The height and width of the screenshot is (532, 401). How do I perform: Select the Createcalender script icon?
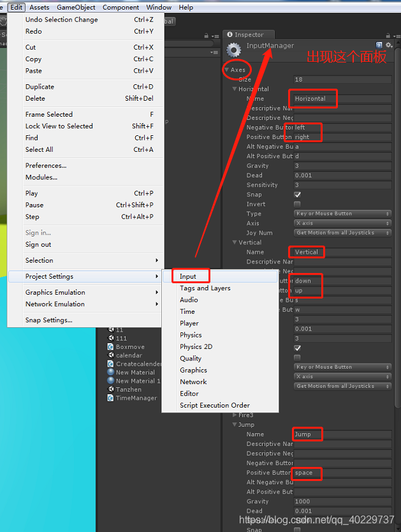110,364
